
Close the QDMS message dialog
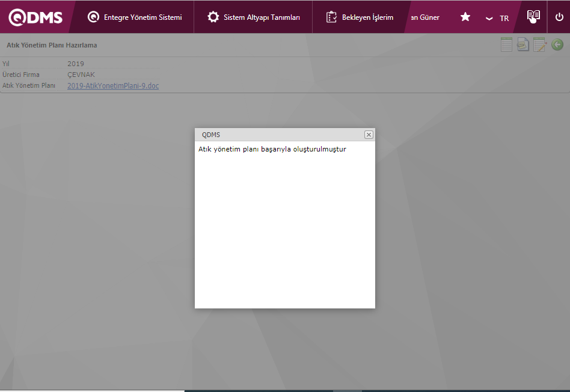[x=369, y=135]
